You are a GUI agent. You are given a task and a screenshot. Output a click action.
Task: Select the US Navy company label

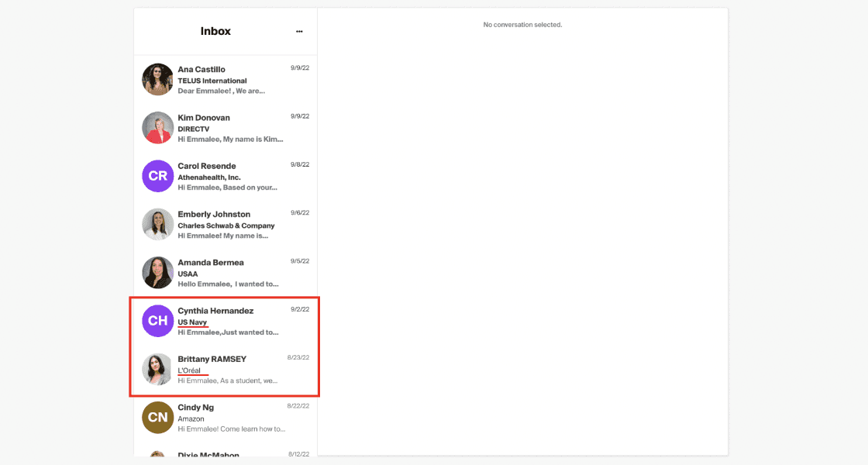[x=192, y=322]
